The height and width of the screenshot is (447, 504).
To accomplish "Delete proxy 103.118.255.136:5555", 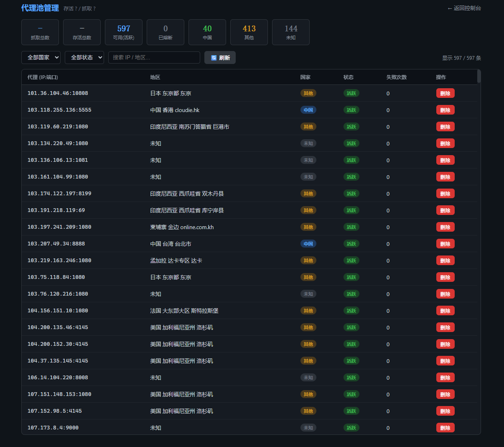I will point(445,110).
